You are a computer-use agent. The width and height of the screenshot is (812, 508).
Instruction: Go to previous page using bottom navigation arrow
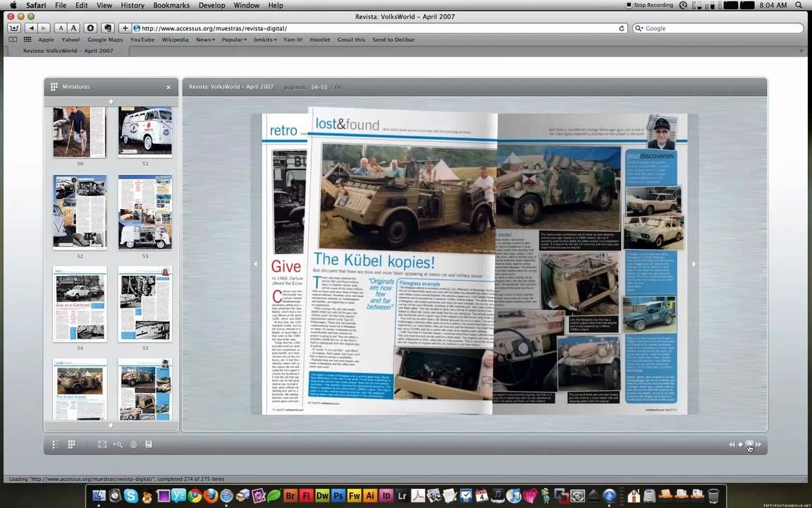741,445
